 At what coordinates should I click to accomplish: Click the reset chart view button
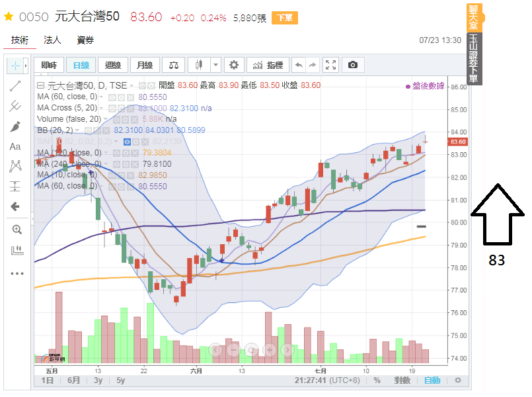(251, 349)
